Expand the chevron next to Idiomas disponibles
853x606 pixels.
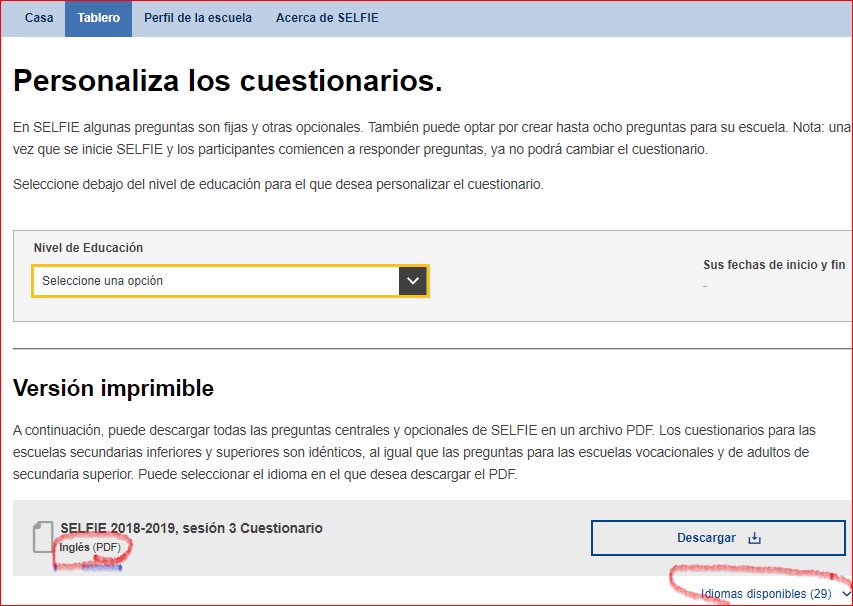pos(846,594)
